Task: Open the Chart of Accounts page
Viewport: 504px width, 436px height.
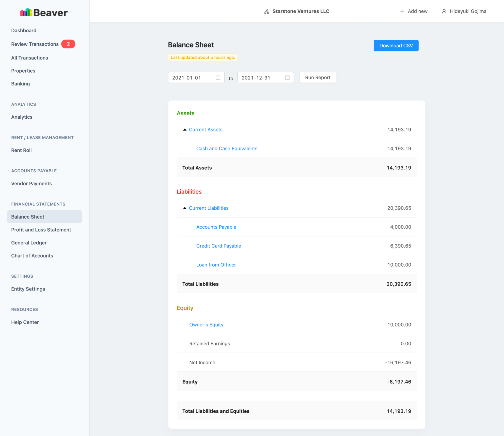Action: [x=32, y=256]
